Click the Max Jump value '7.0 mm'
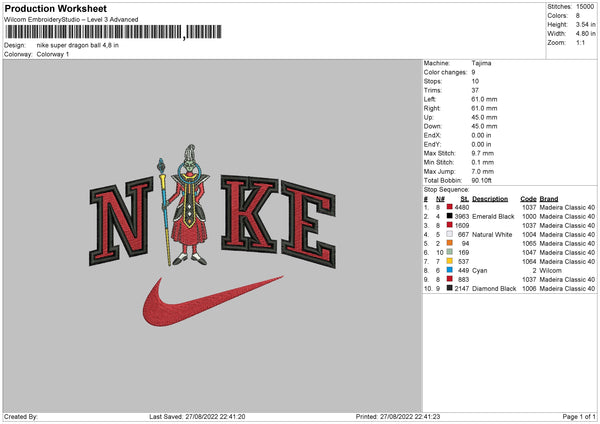600x424 pixels. point(483,171)
